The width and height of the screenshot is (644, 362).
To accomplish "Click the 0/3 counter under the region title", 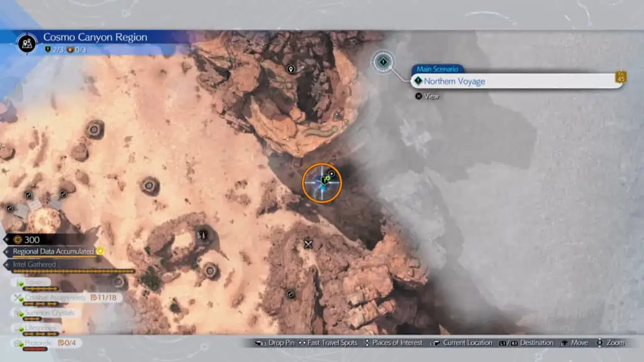I will (x=80, y=50).
